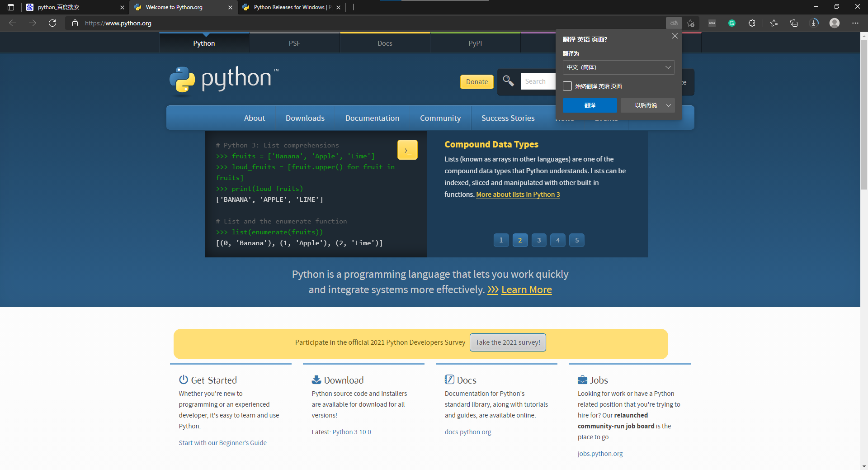Show slide 4 of code examples
The image size is (868, 470).
tap(558, 240)
